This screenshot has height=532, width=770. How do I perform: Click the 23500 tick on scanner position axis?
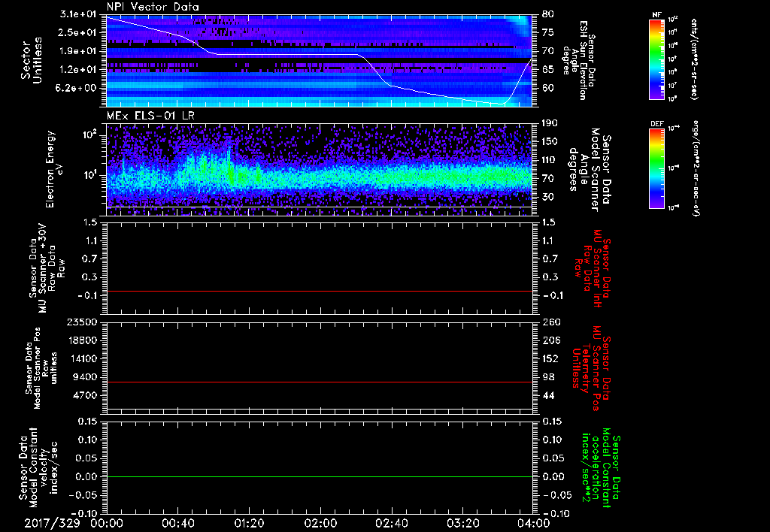[82, 322]
